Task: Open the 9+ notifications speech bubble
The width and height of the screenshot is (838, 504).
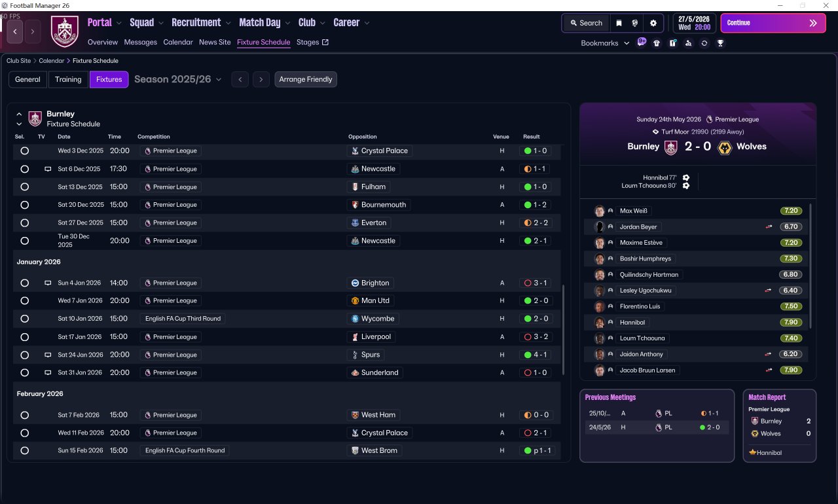Action: click(642, 43)
